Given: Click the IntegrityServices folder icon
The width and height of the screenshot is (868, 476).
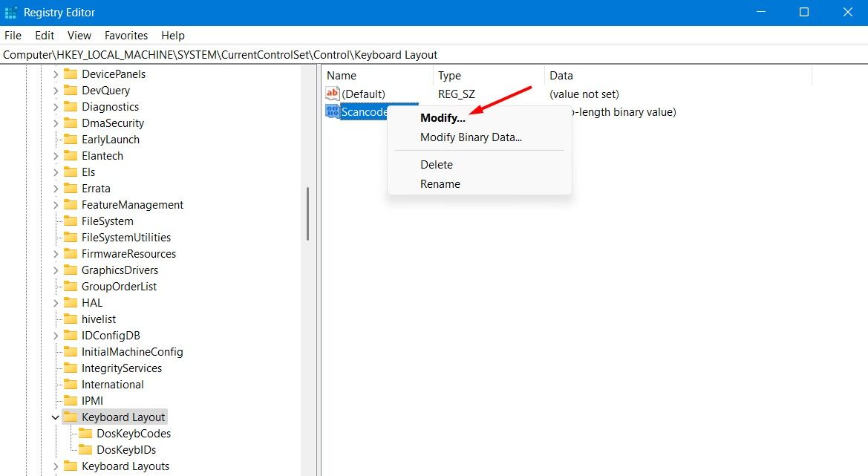Looking at the screenshot, I should coord(71,368).
